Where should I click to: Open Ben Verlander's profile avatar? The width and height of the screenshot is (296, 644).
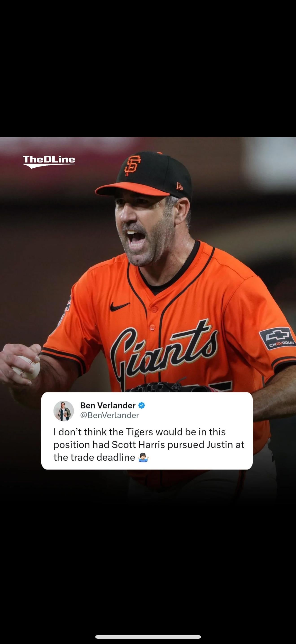click(x=64, y=411)
